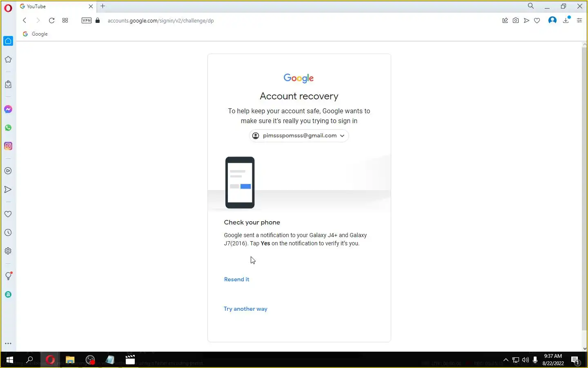Open the lightbulb tips sidebar icon
This screenshot has height=368, width=588.
click(8, 276)
